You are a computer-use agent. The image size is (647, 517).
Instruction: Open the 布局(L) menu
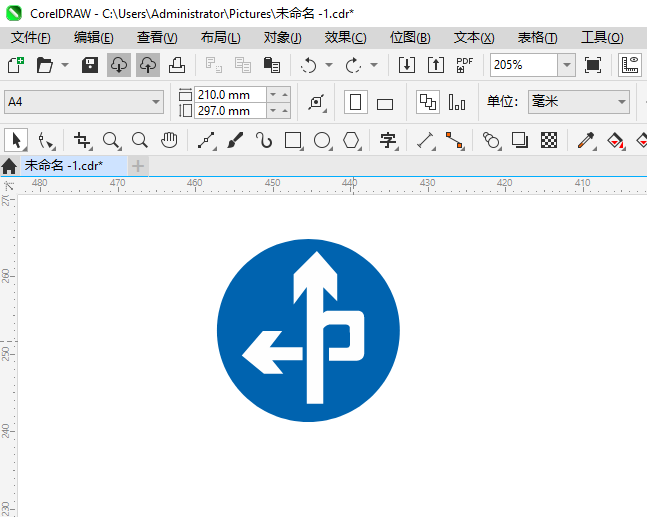coord(220,38)
